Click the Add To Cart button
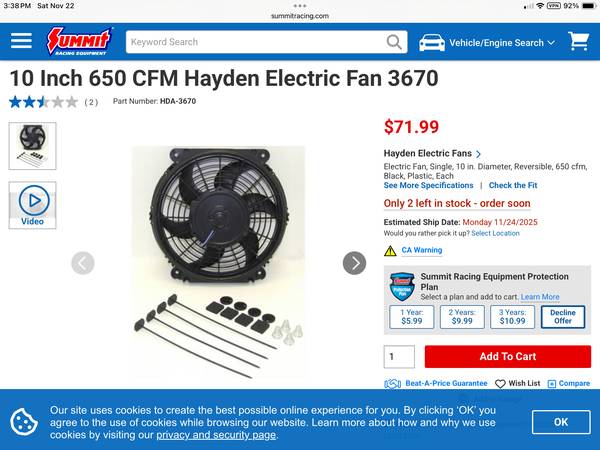 point(508,357)
